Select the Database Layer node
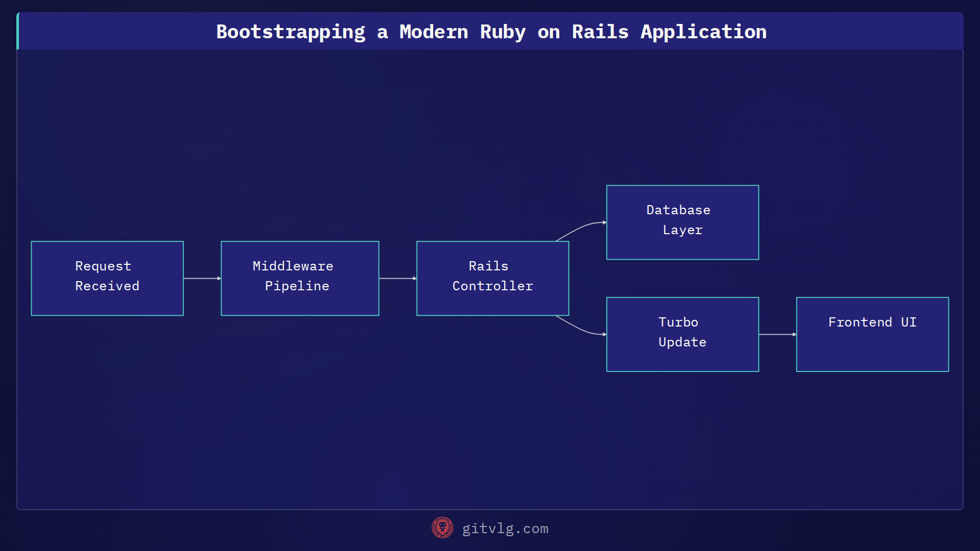The image size is (980, 551). click(682, 222)
